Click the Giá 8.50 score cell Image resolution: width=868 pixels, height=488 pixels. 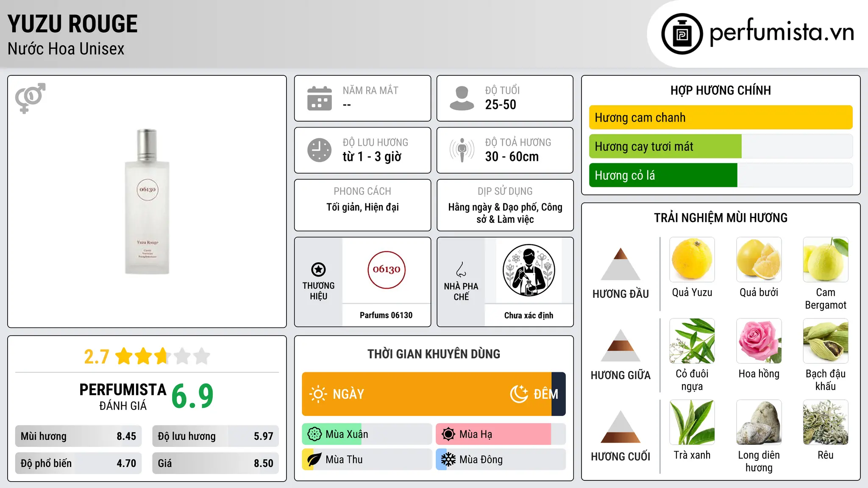215,463
